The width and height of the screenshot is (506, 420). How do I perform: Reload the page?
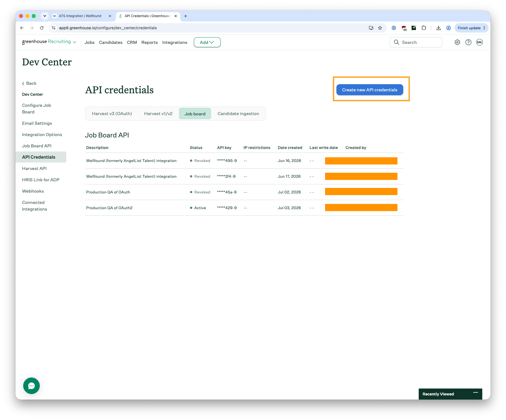(42, 28)
